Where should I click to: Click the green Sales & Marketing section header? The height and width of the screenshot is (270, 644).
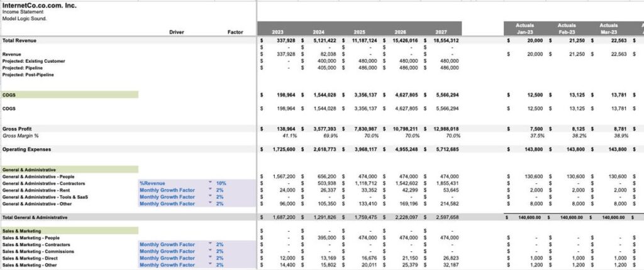(69, 230)
